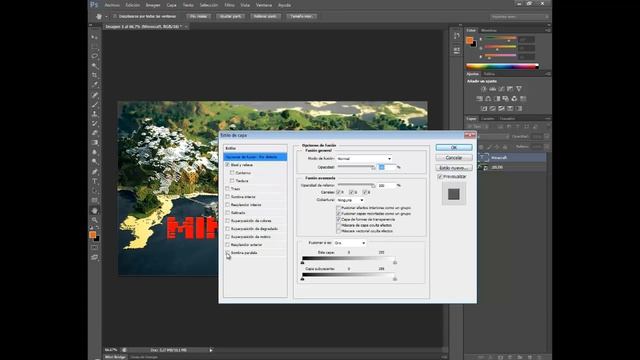Enable the Sombra interior checkbox

point(227,197)
